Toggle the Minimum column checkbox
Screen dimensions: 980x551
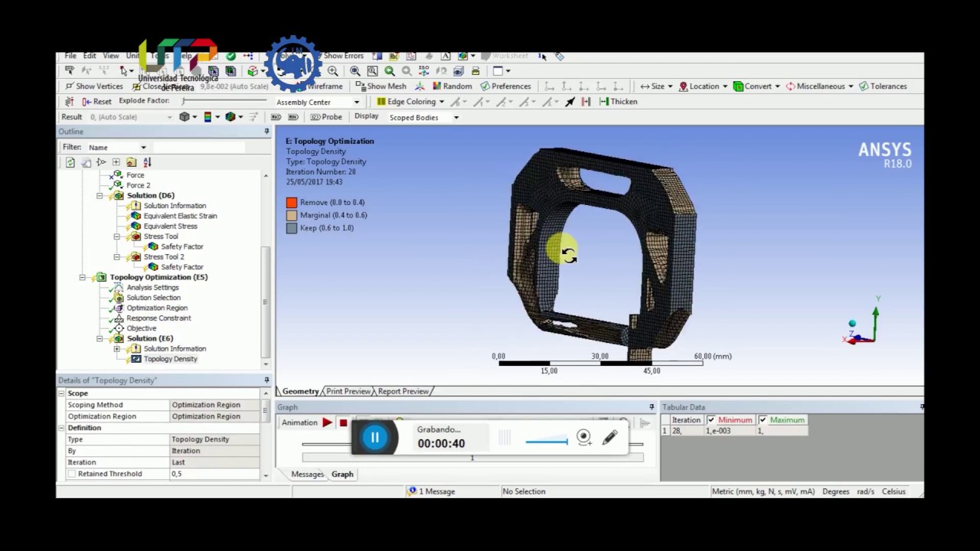coord(711,420)
